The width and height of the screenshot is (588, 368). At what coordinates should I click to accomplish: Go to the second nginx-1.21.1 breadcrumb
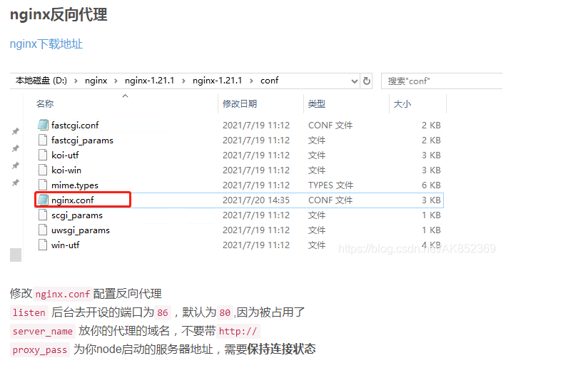217,81
